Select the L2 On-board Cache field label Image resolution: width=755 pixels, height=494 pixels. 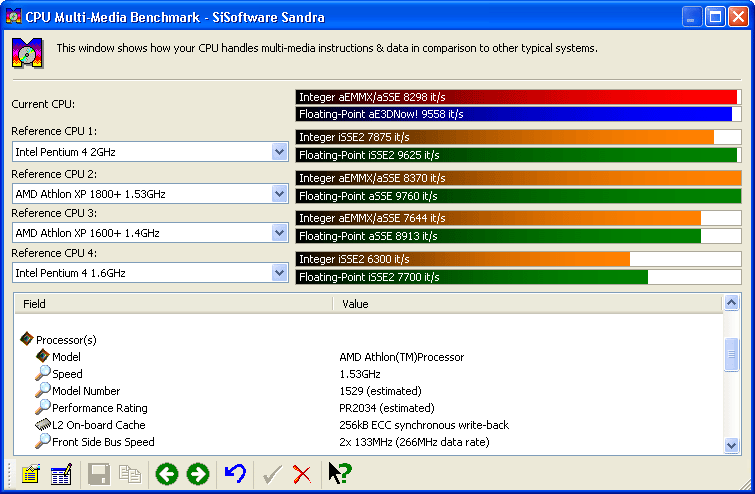[99, 425]
